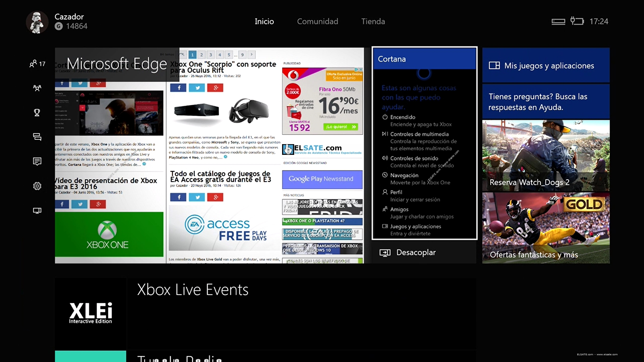The width and height of the screenshot is (644, 362).
Task: Share EA Access article on Facebook
Action: (x=178, y=197)
